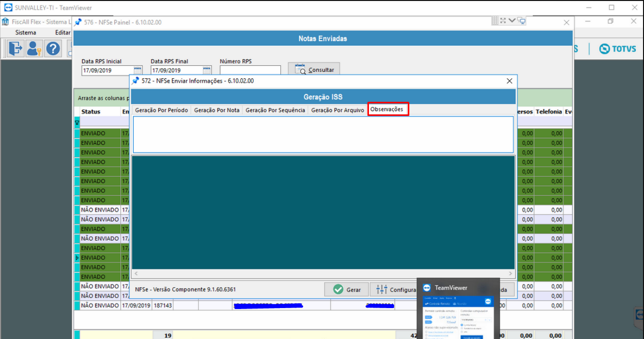This screenshot has width=644, height=339.
Task: Close the 572 NFSe Enviar Informações dialog
Action: [x=509, y=81]
